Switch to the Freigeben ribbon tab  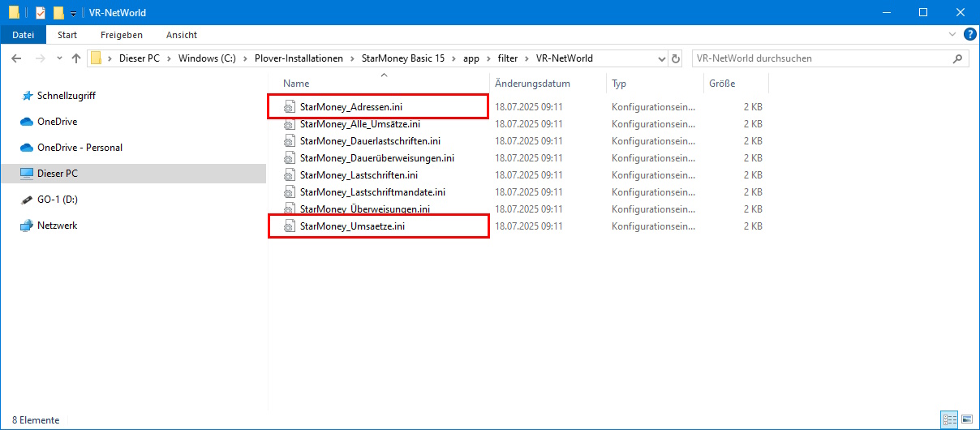[122, 35]
